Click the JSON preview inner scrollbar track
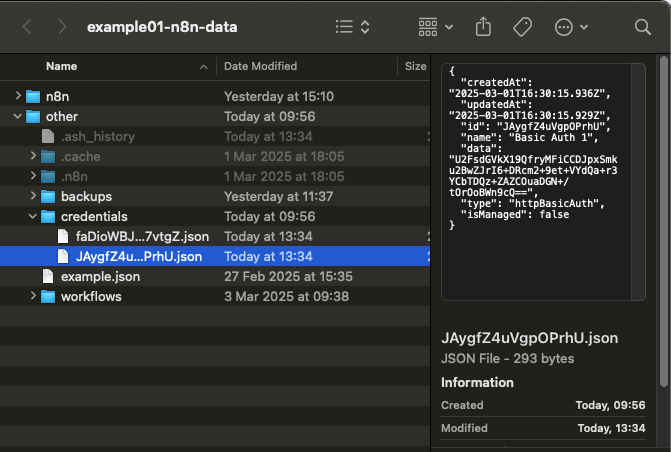 (638, 182)
